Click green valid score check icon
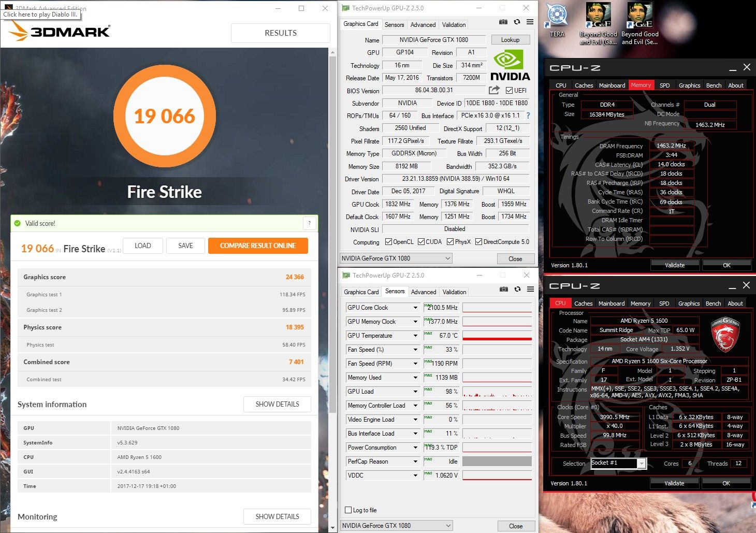Viewport: 756px width, 533px height. coord(18,223)
